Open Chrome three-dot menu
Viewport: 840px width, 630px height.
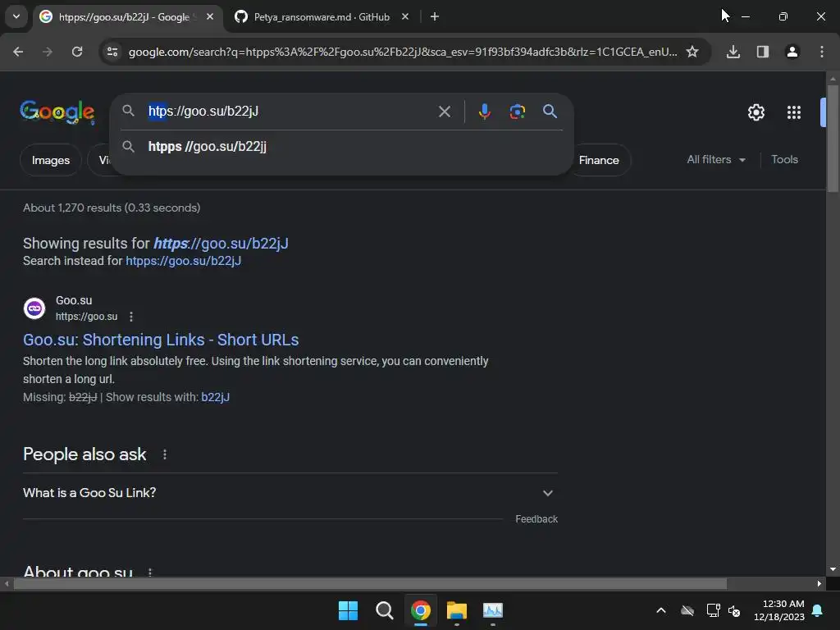[822, 52]
